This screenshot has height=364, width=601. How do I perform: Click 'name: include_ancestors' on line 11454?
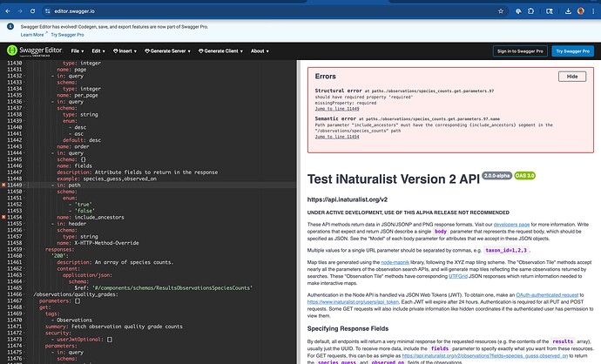coord(91,217)
